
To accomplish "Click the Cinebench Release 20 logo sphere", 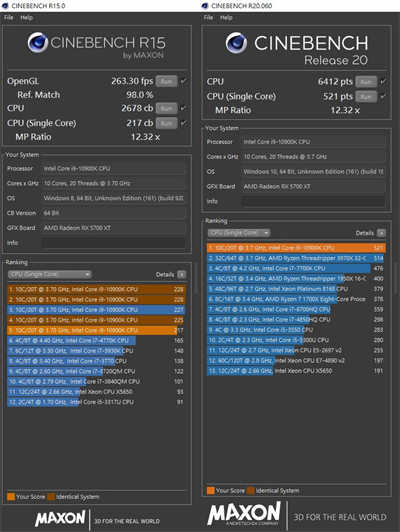I will coord(236,43).
